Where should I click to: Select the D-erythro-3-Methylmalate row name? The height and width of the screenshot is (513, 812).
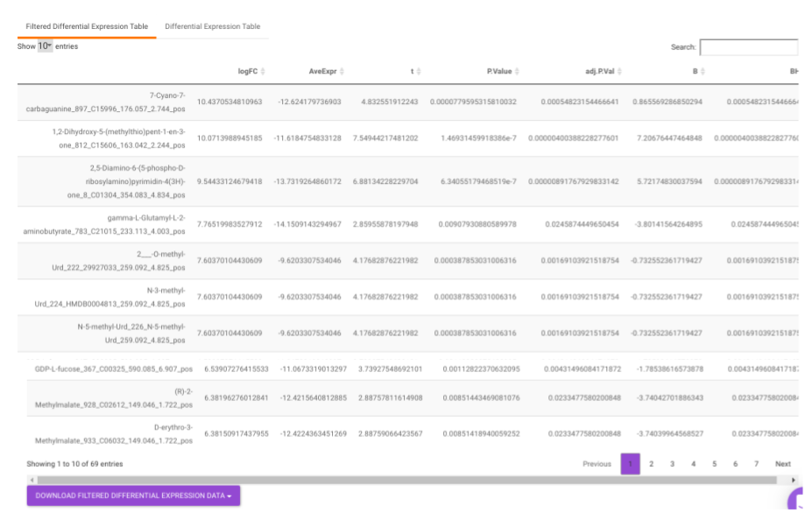point(113,434)
